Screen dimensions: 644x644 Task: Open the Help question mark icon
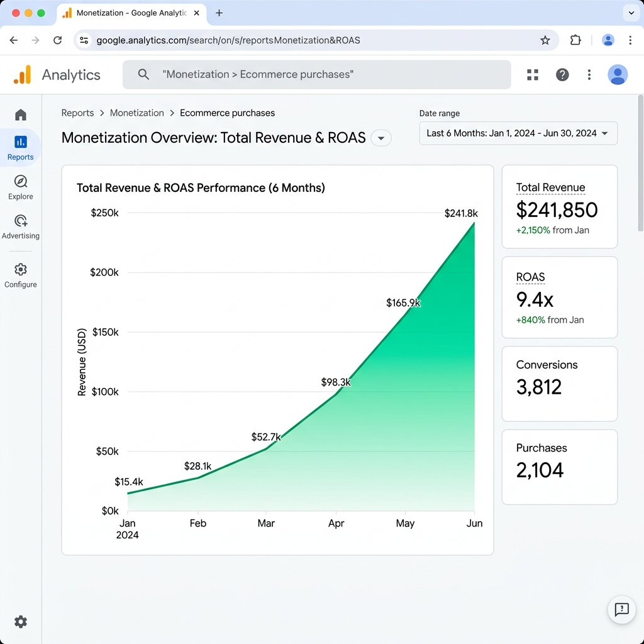pos(562,75)
